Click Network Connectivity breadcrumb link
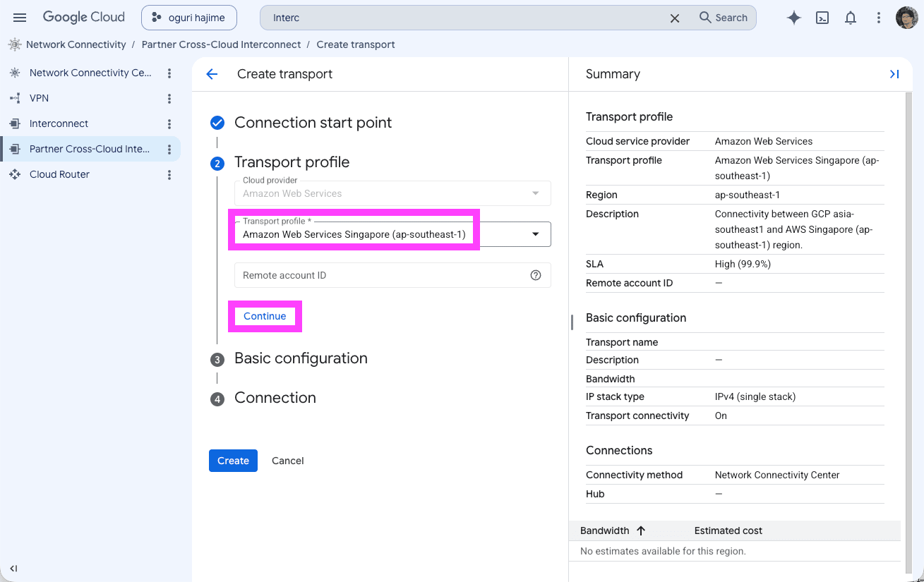Screen dimensions: 924x582 click(x=76, y=44)
